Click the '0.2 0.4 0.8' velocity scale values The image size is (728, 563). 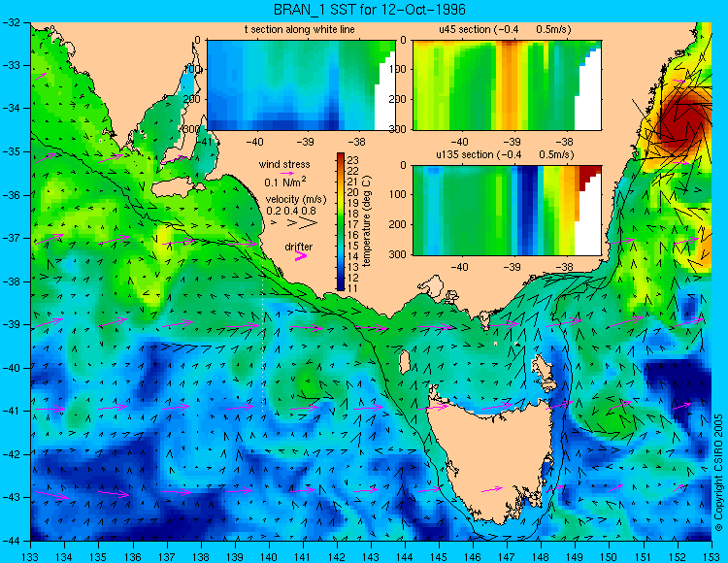(291, 211)
